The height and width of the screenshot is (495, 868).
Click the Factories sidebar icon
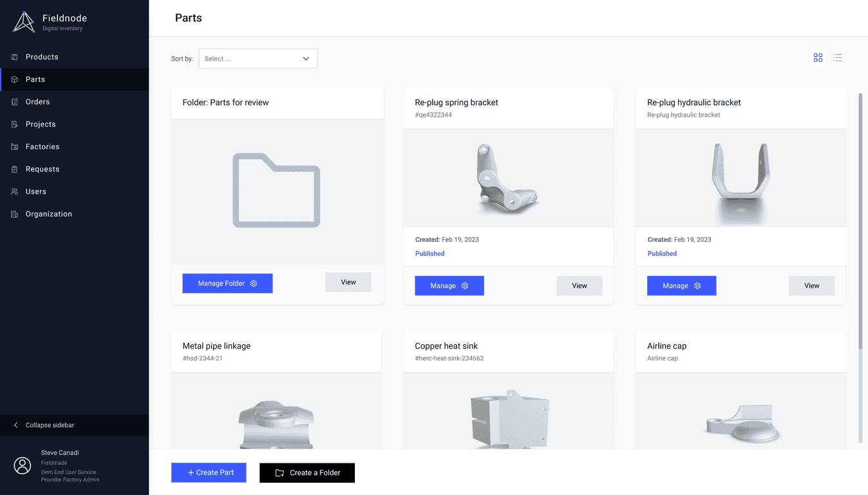point(15,147)
